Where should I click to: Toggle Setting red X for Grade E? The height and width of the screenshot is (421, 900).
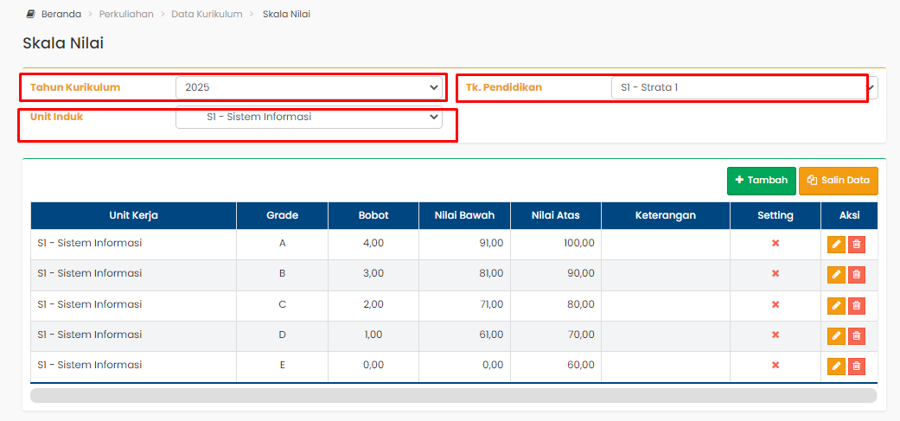pyautogui.click(x=775, y=366)
